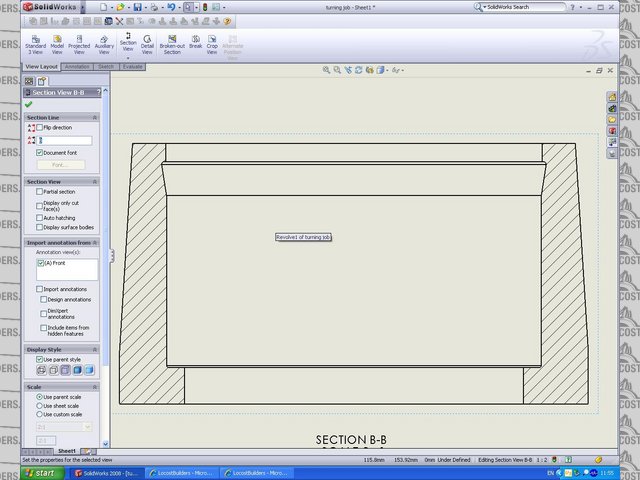
Task: Open the Evaluate tab
Action: click(x=133, y=66)
